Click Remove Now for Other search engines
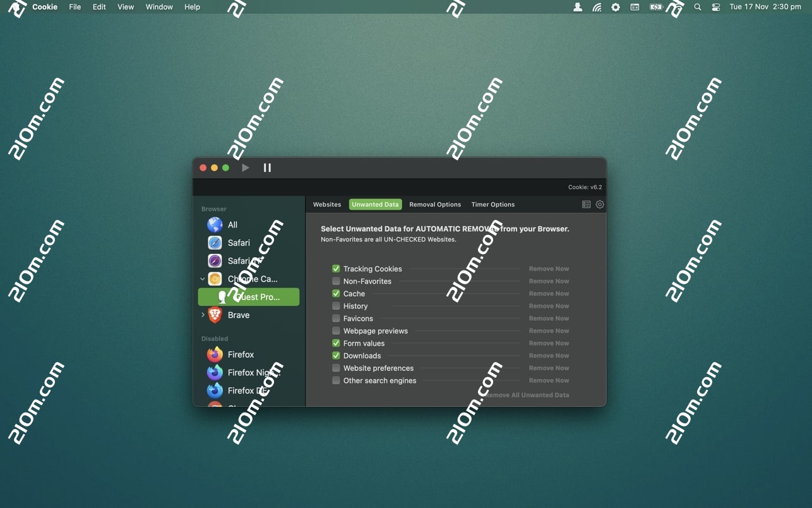 (549, 380)
